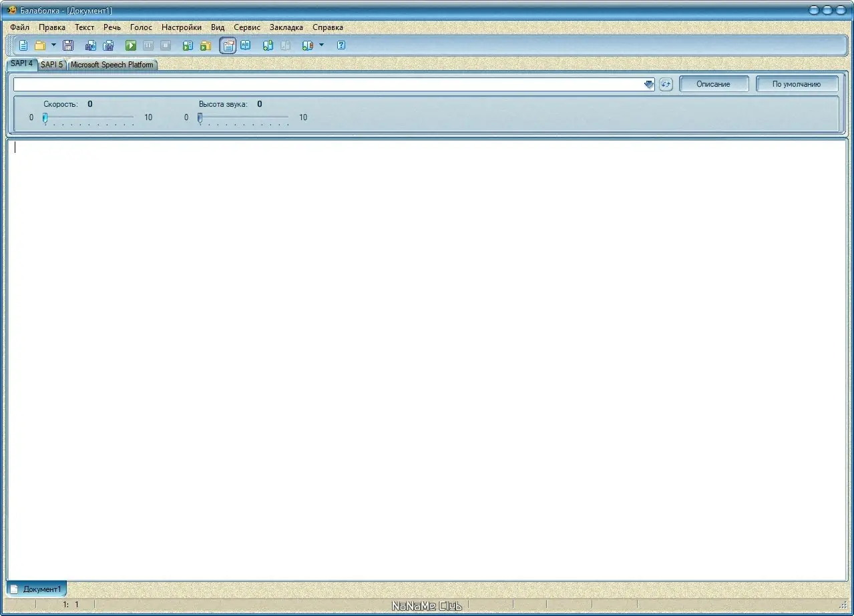Click the Высота звука slider handle
The width and height of the screenshot is (854, 616).
pos(200,117)
